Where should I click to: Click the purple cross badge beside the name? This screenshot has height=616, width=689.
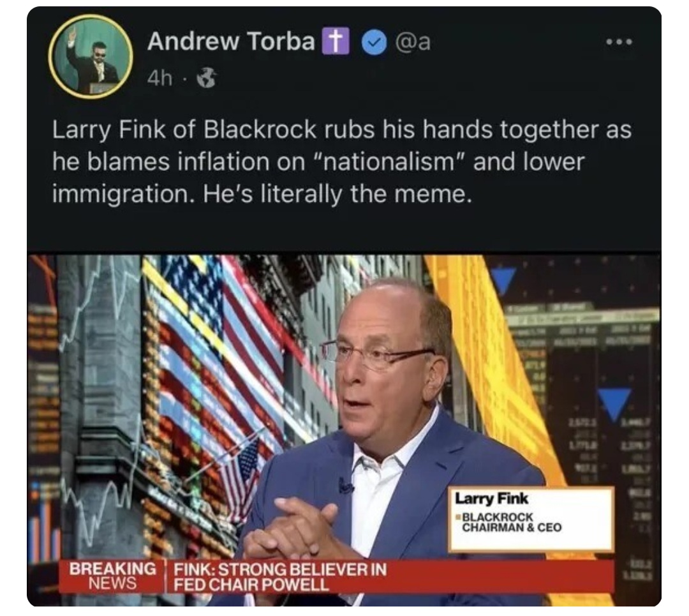(336, 41)
